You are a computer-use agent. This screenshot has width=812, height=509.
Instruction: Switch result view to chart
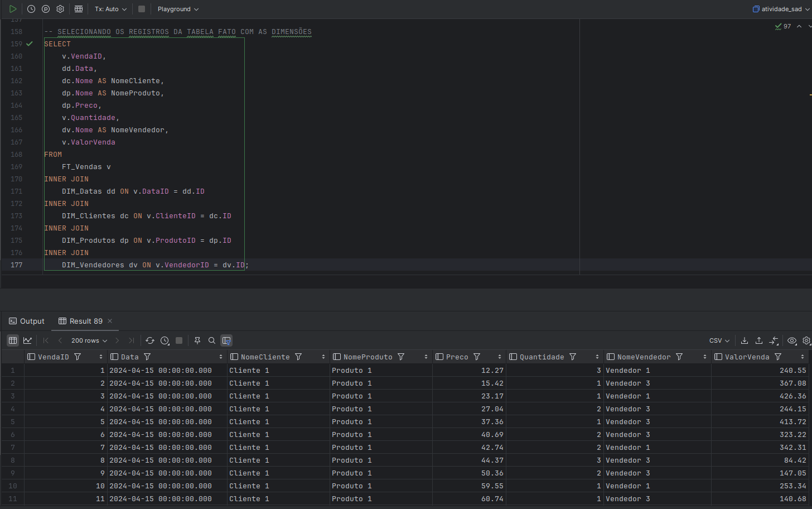point(27,340)
